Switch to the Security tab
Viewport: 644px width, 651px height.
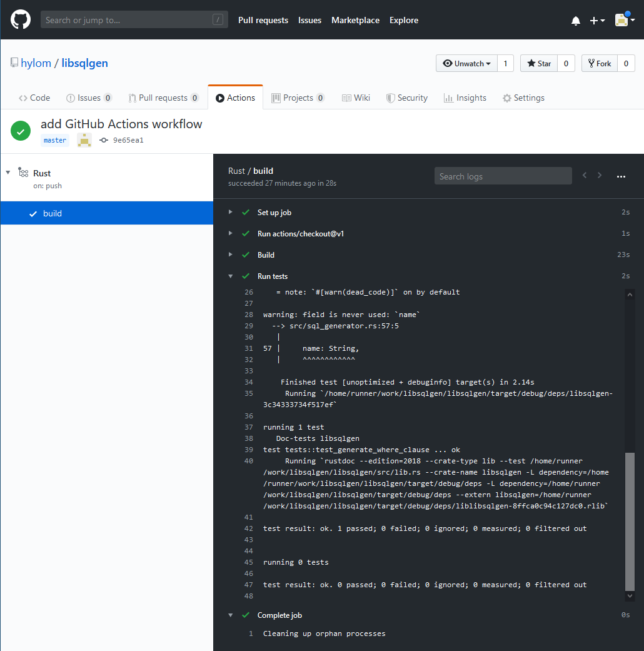tap(407, 98)
